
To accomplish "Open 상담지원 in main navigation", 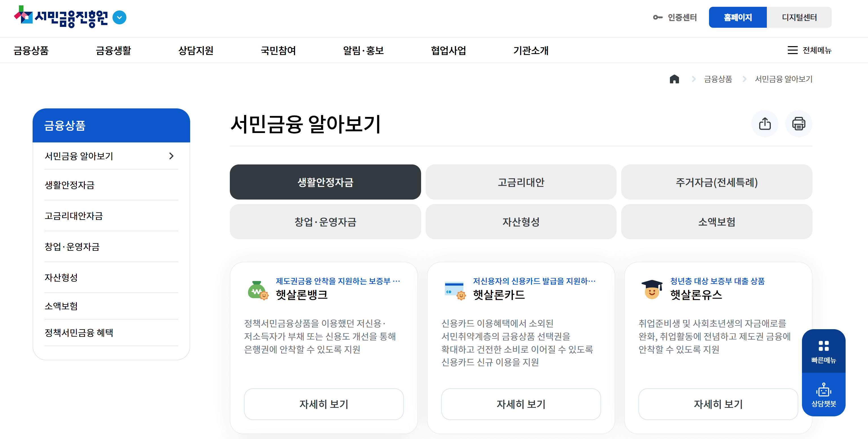I will 196,50.
